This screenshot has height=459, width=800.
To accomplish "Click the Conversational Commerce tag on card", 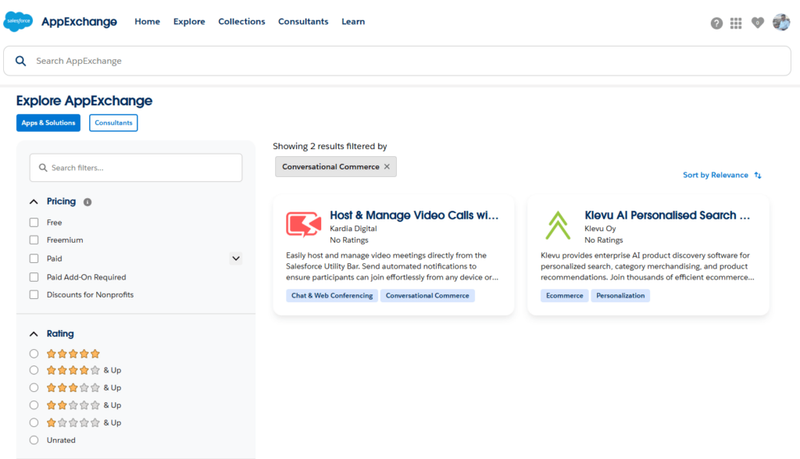I will coord(428,296).
